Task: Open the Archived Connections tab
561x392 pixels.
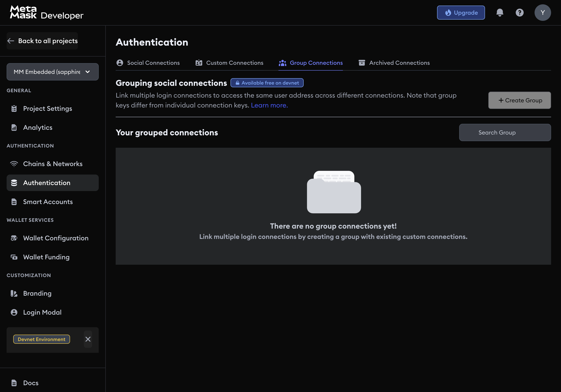Action: tap(394, 63)
